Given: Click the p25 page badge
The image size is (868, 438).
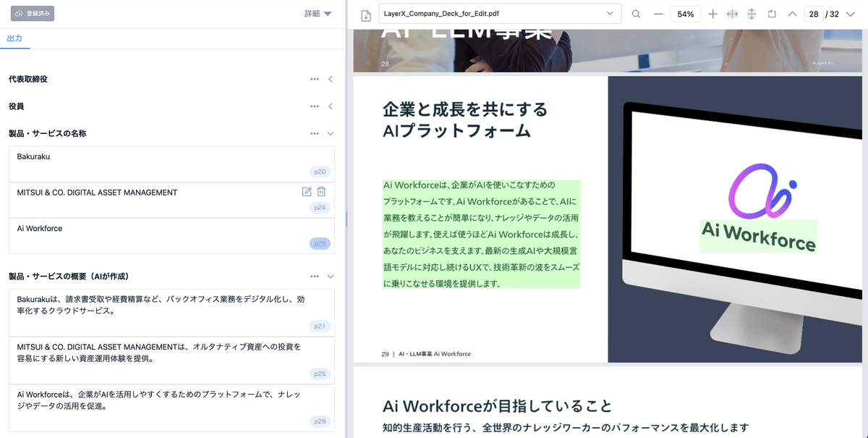Looking at the screenshot, I should tap(320, 374).
